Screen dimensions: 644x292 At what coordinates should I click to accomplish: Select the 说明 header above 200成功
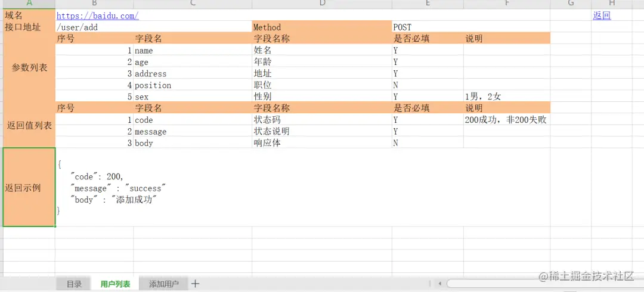[507, 108]
